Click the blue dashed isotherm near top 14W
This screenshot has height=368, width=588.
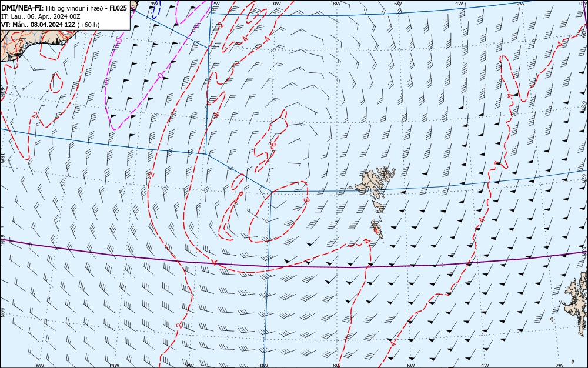(157, 9)
